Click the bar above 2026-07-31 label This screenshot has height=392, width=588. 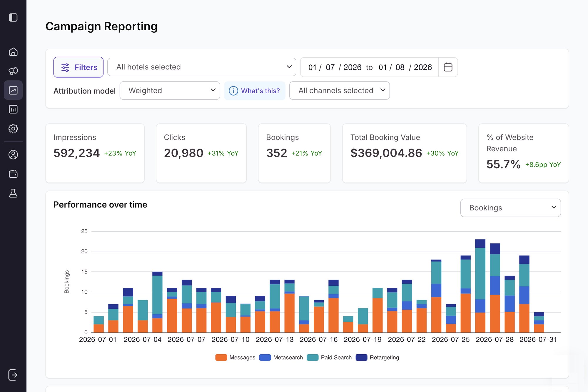coord(539,322)
